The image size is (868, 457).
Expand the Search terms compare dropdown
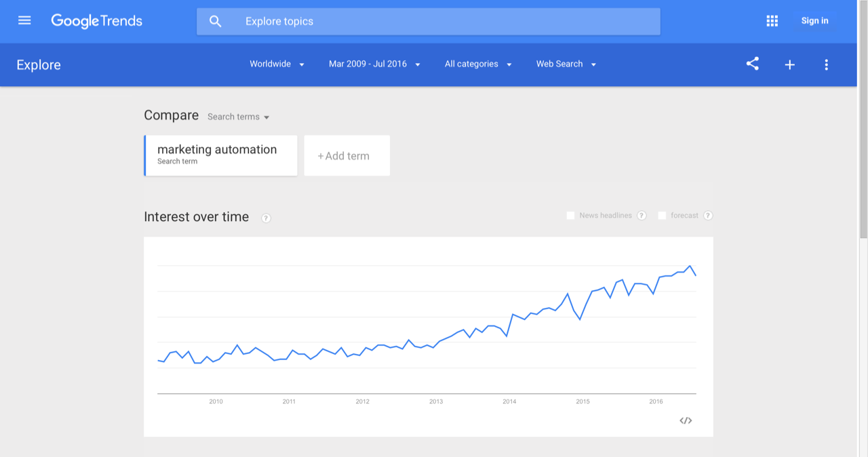click(239, 117)
